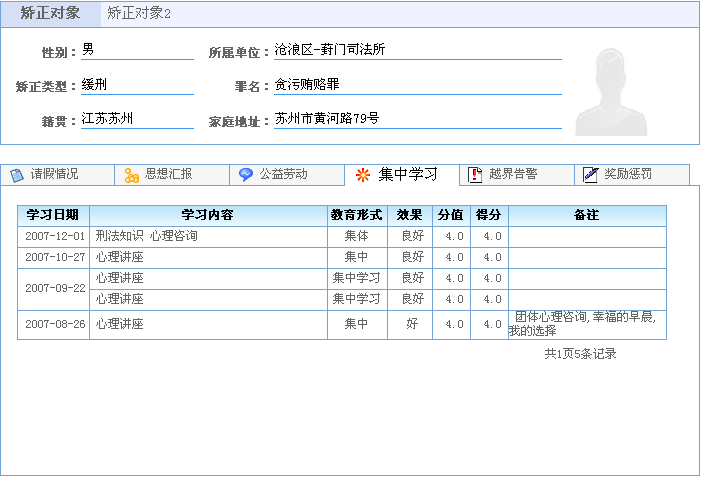This screenshot has height=477, width=701.
Task: Click the 家庭地址 address field
Action: point(416,119)
